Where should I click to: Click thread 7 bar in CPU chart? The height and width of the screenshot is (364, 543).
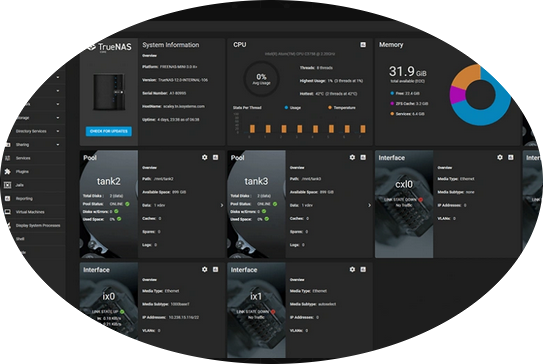(363, 129)
